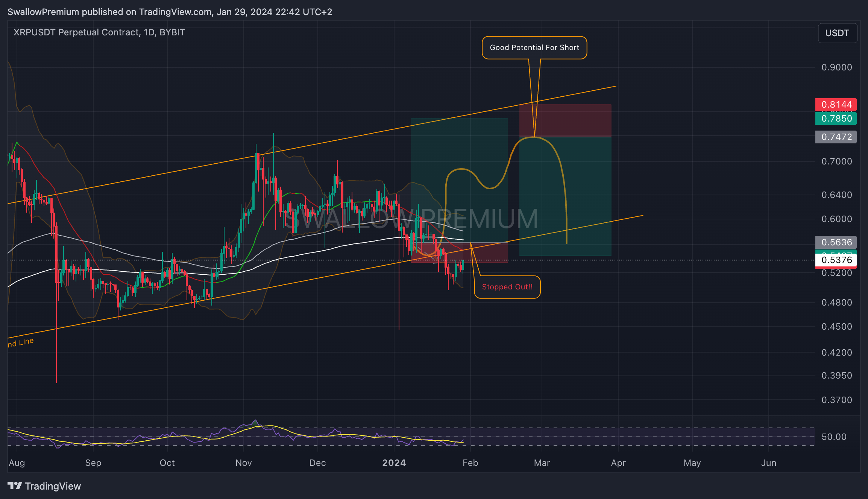Click the May label on time axis

pyautogui.click(x=692, y=463)
